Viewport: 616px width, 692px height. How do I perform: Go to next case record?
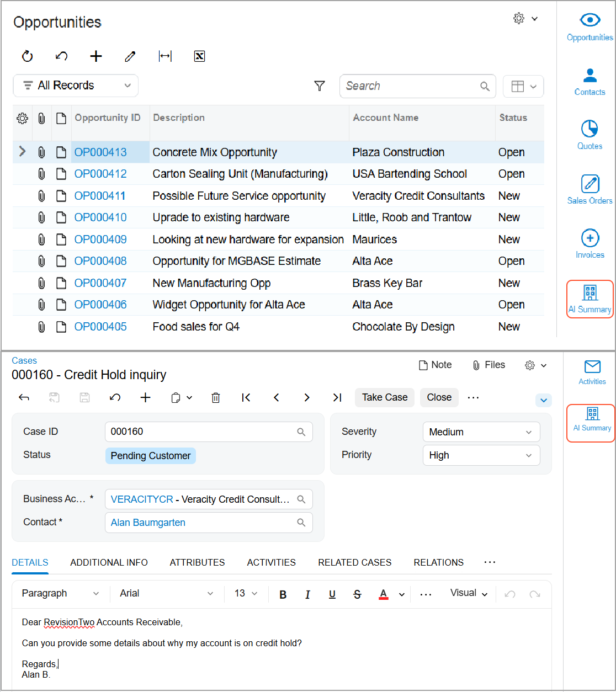(x=307, y=397)
